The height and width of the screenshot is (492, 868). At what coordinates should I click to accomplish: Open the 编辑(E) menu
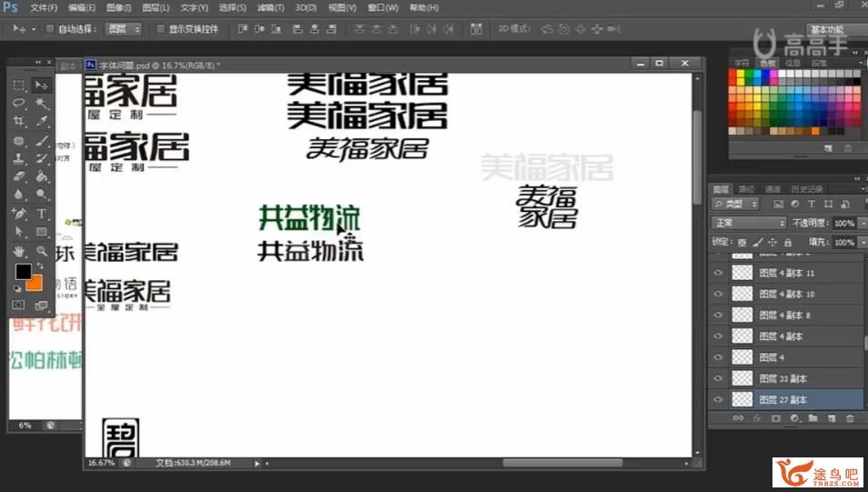point(82,8)
